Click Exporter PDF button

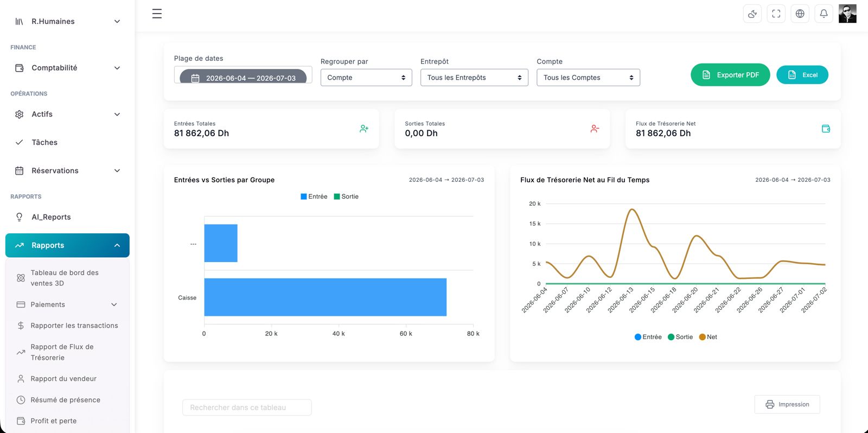click(730, 75)
